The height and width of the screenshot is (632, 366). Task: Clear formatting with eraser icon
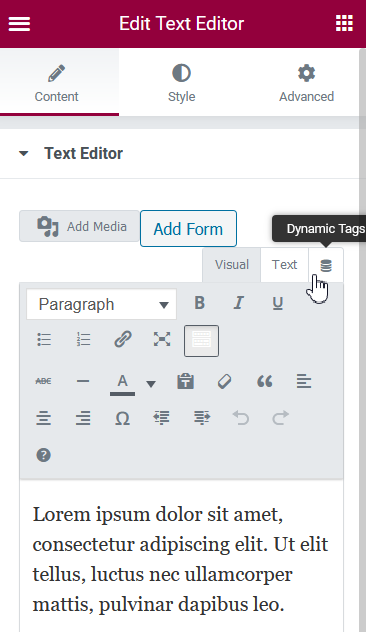(x=225, y=381)
